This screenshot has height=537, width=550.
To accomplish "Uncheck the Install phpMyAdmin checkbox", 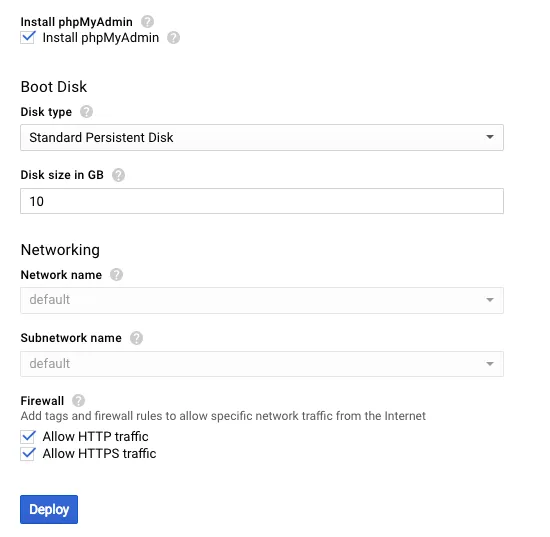I will [28, 37].
